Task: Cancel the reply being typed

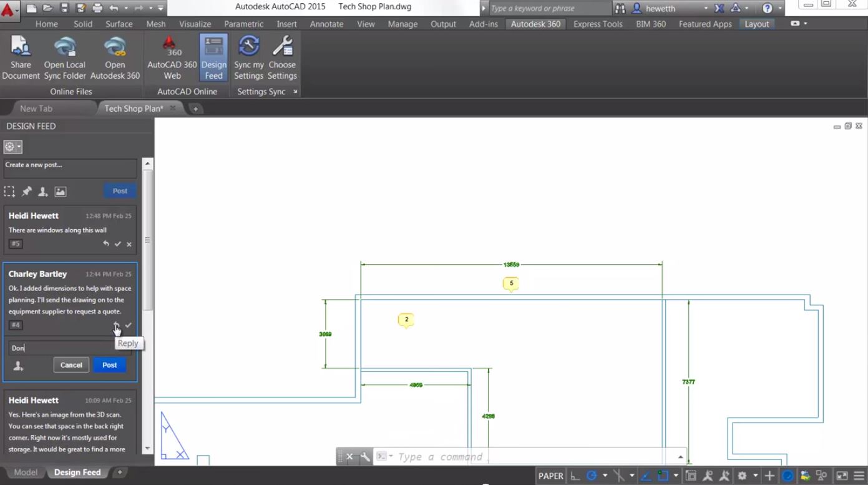Action: tap(71, 365)
